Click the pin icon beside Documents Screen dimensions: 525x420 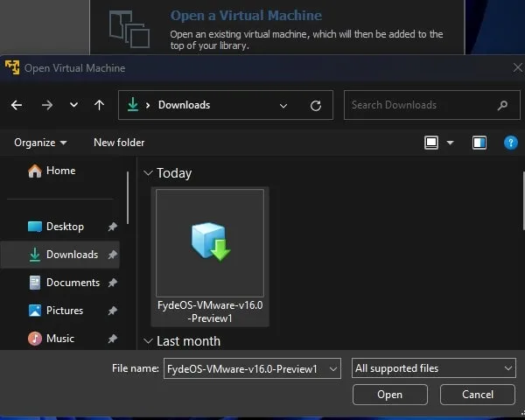click(113, 283)
